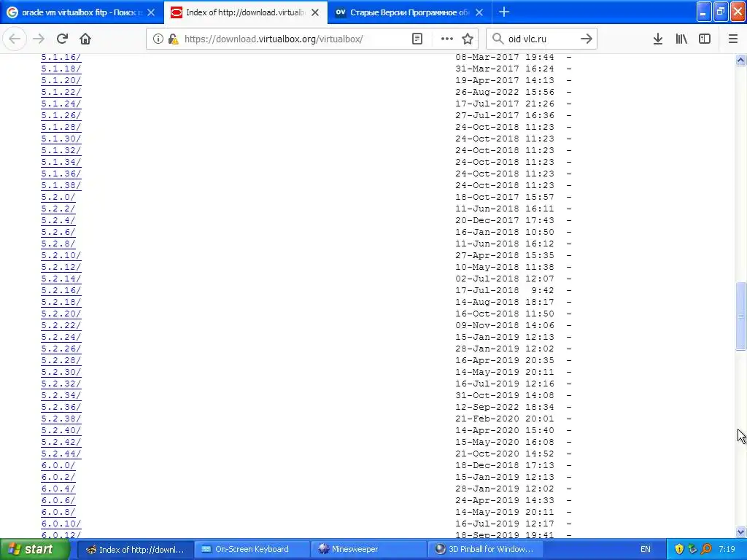Close the Старые Версии tab

point(480,12)
